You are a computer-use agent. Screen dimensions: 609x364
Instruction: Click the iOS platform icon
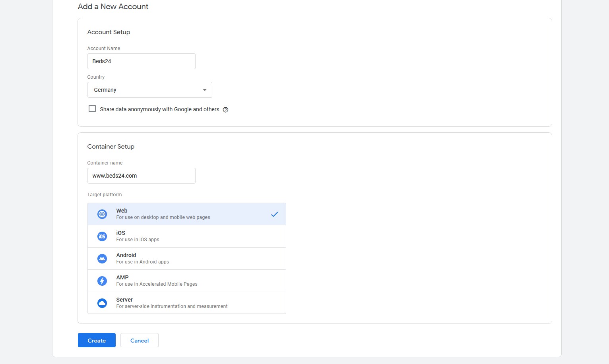click(x=102, y=236)
